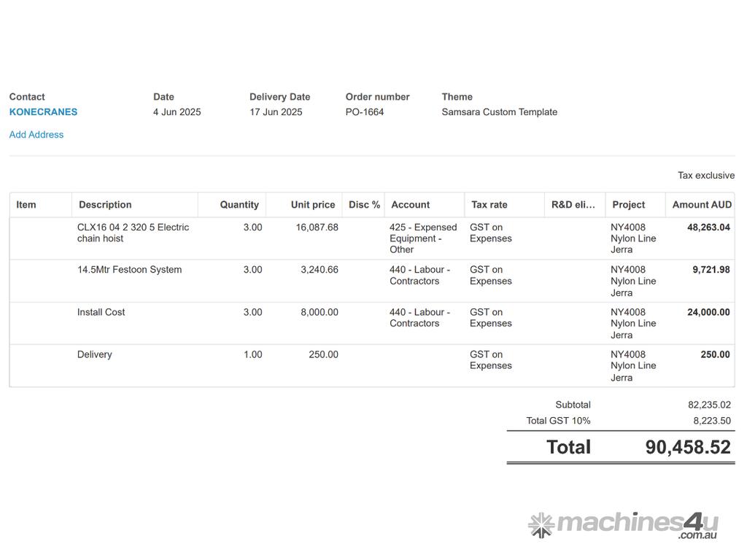Select the delivery date 17 Jun 2025
Viewport: 747px width, 560px height.
(x=276, y=112)
